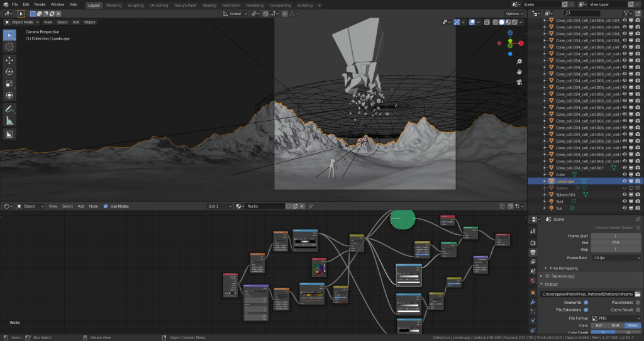This screenshot has width=644, height=341.
Task: Expand the Time Remapping section
Action: [561, 268]
